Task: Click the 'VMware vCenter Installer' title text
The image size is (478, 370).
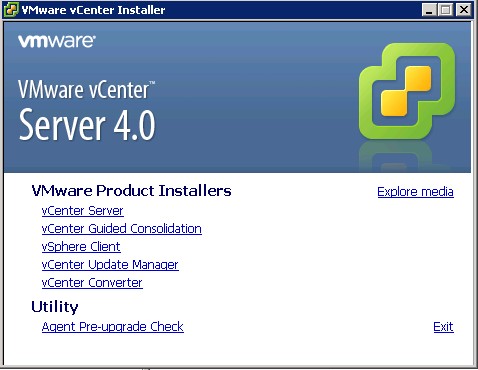Action: click(x=93, y=10)
